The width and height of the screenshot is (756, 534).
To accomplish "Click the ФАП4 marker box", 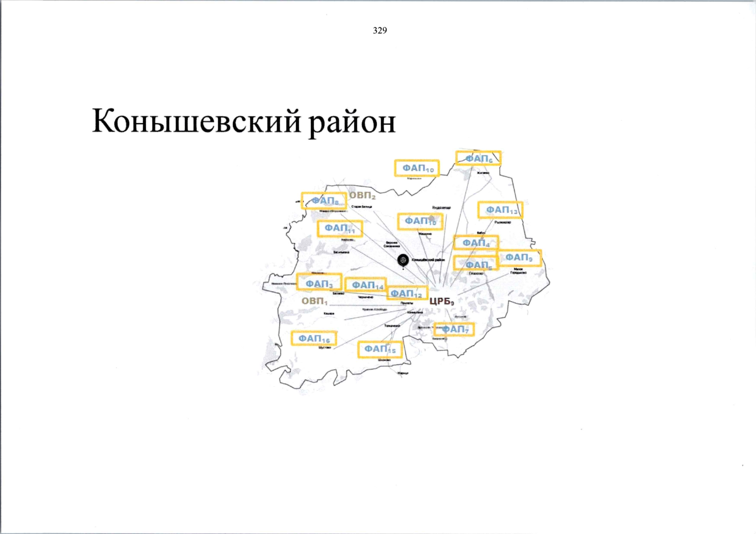I will coord(476,243).
